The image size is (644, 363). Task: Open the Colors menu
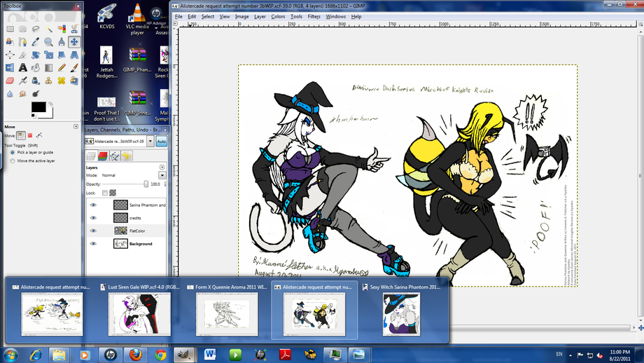click(x=278, y=16)
